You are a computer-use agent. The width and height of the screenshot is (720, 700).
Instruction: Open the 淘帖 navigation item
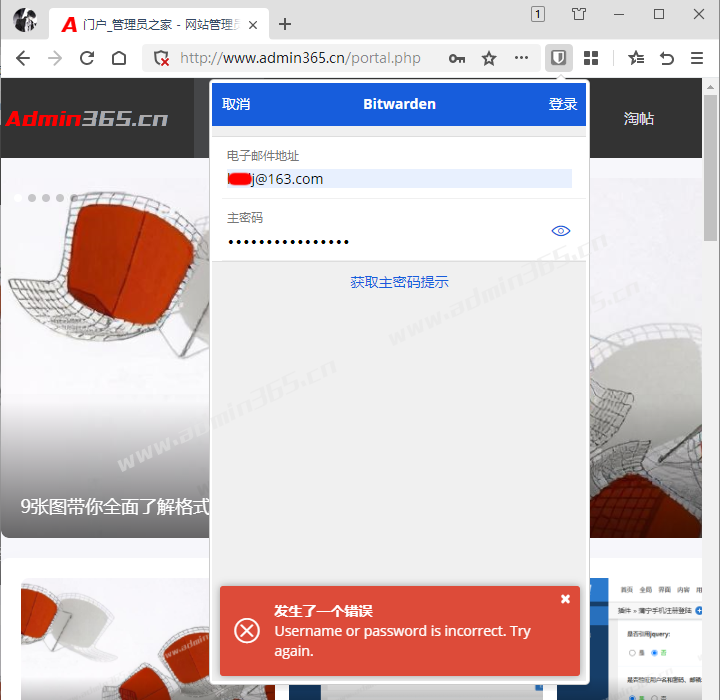638,119
